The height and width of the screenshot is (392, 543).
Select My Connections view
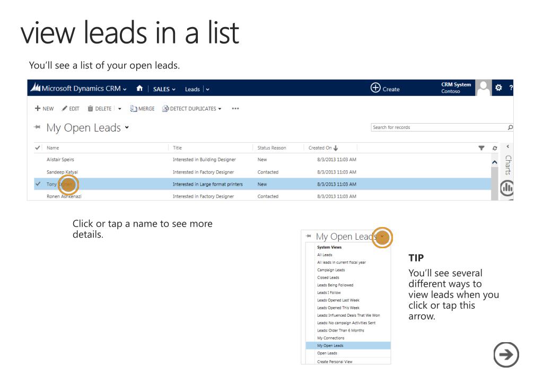(x=331, y=338)
